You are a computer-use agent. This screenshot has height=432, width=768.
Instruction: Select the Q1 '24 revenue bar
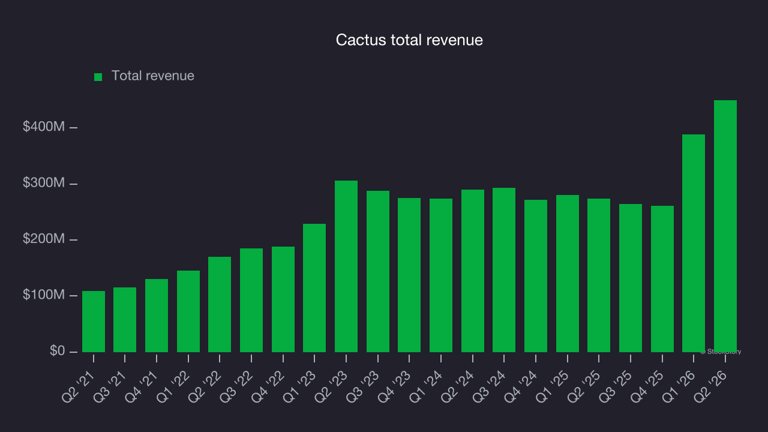pyautogui.click(x=441, y=275)
